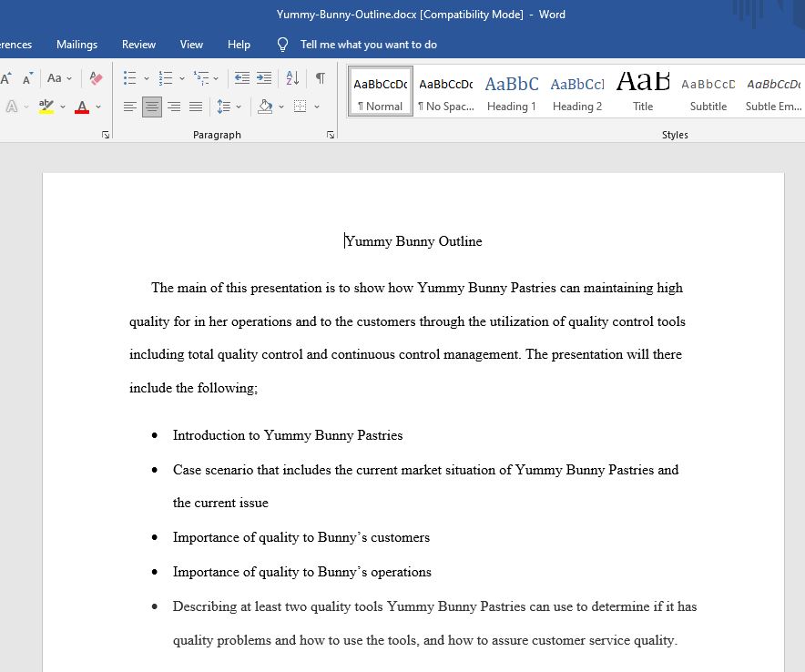Click the Grow Font icon
The image size is (805, 672).
point(5,78)
